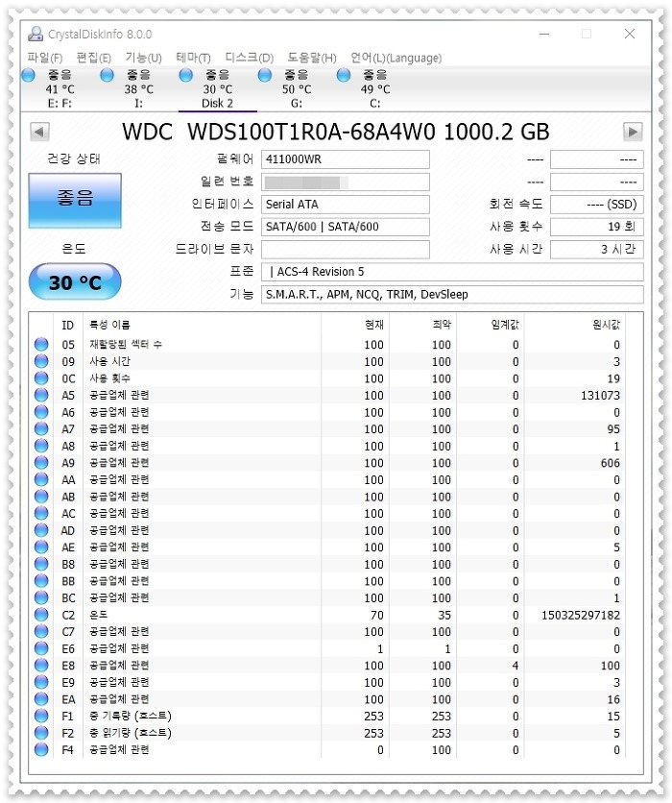
Task: Go to next disk with right arrow
Action: click(x=633, y=132)
